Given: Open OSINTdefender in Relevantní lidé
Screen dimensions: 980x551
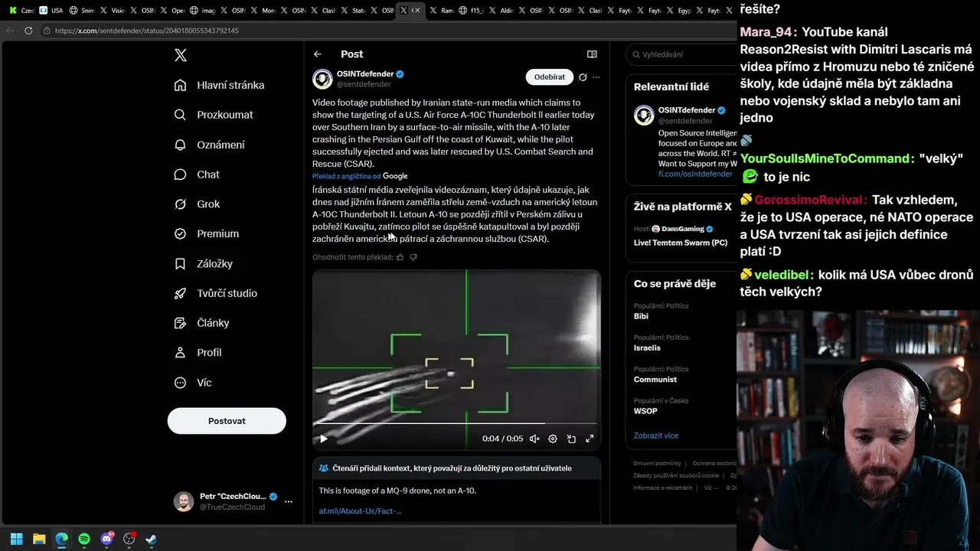Looking at the screenshot, I should (x=686, y=110).
